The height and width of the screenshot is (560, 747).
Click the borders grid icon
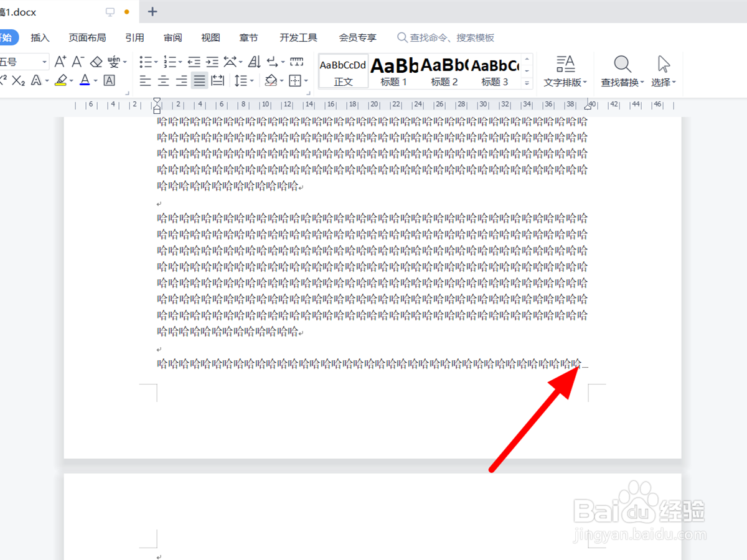[x=295, y=80]
